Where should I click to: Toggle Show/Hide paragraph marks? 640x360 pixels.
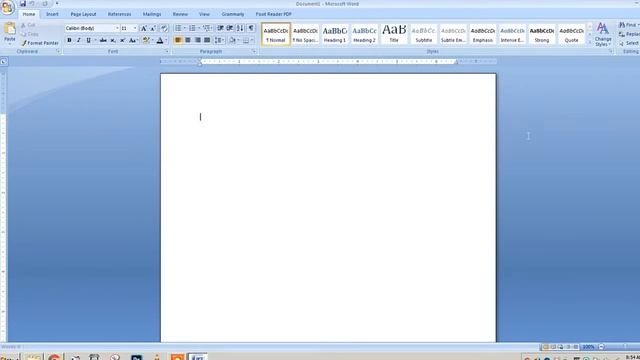251,28
